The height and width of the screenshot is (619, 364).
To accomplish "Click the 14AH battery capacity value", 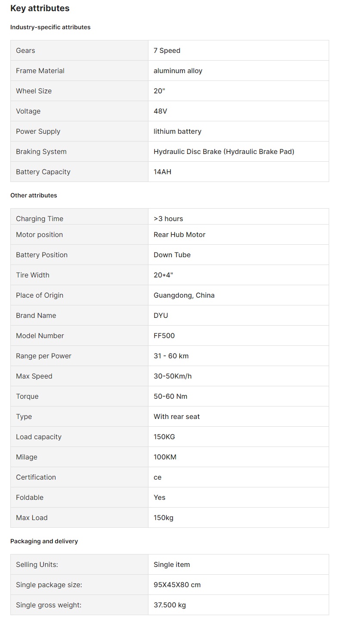I will point(162,172).
